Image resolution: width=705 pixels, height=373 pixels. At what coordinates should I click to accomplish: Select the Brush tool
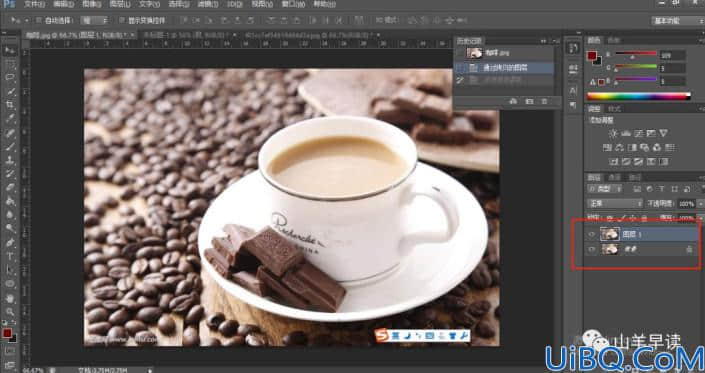(9, 146)
